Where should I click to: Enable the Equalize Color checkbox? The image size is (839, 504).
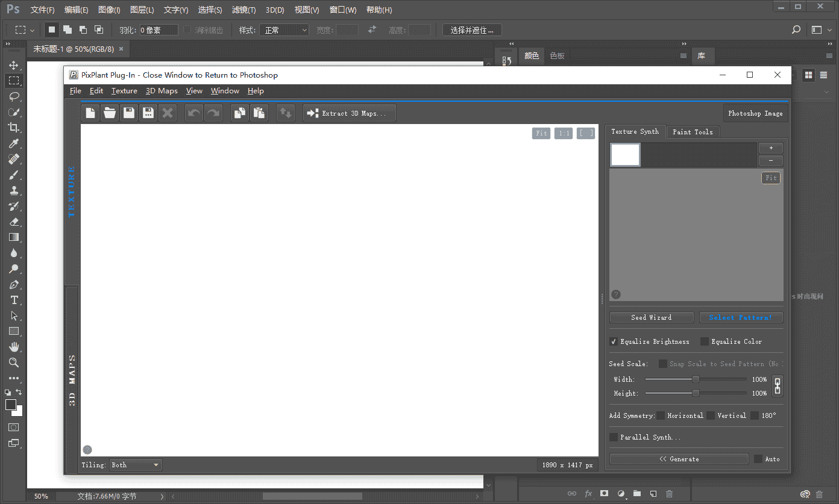click(704, 341)
